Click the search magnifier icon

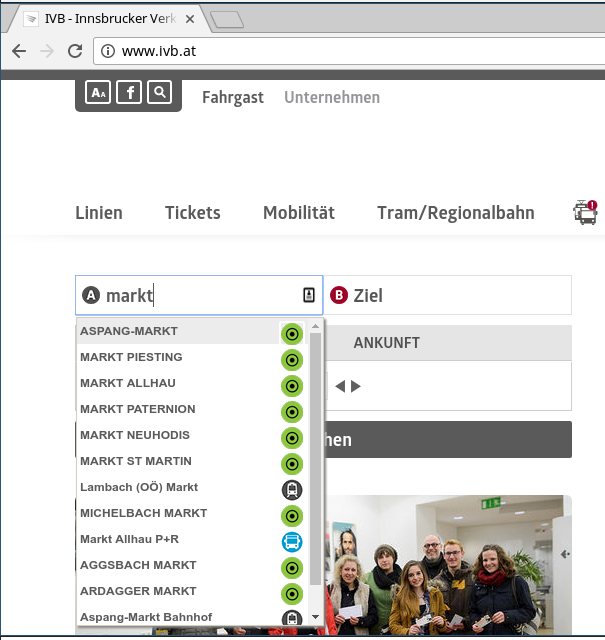coord(160,92)
